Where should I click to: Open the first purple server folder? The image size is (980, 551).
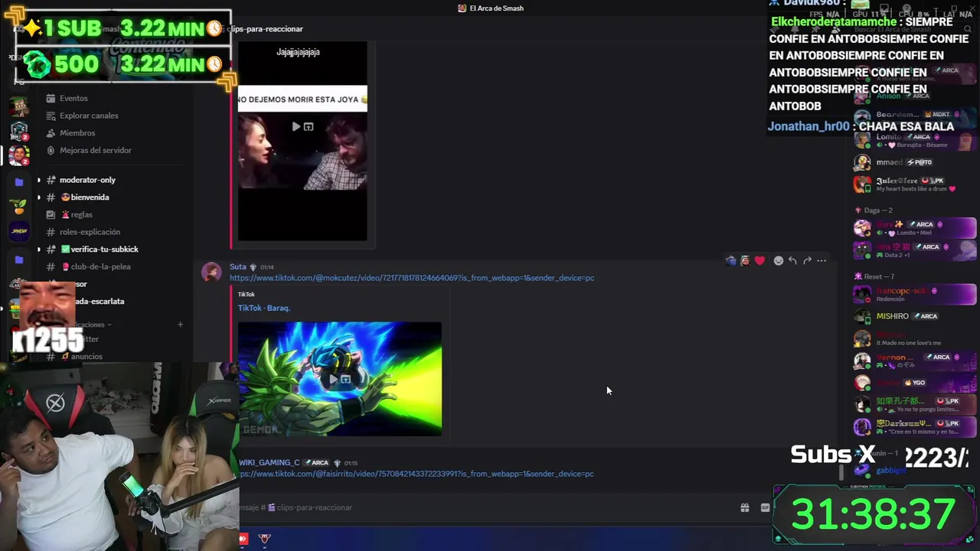pyautogui.click(x=19, y=182)
